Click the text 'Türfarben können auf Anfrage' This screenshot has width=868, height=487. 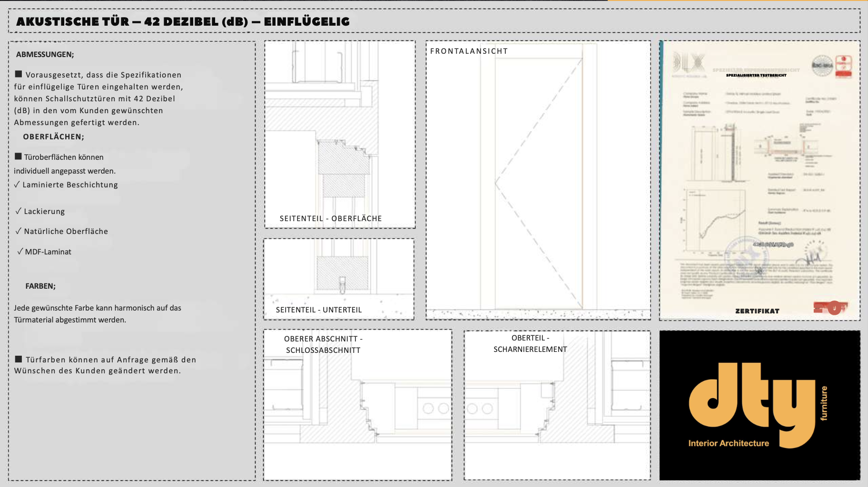click(105, 365)
